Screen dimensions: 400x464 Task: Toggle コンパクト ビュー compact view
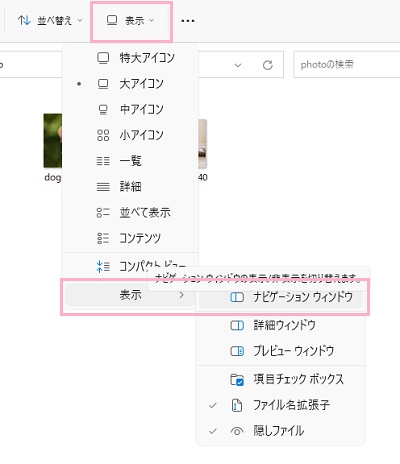[x=130, y=266]
